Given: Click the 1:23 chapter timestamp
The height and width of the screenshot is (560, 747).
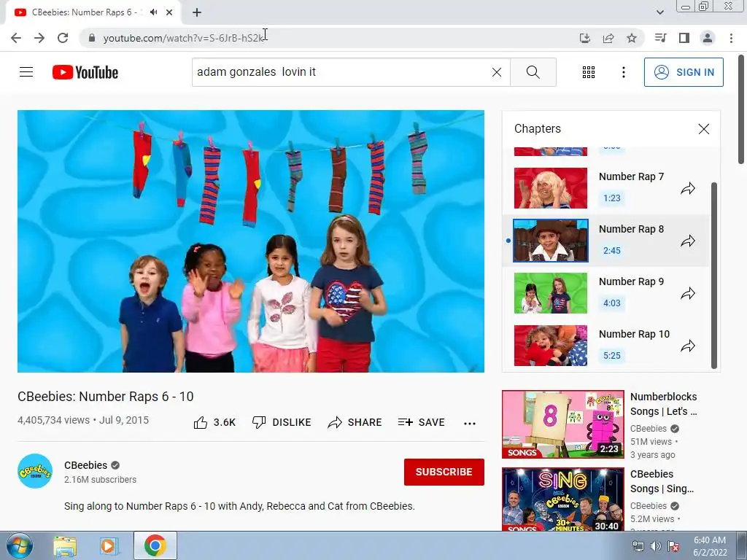Looking at the screenshot, I should point(612,198).
